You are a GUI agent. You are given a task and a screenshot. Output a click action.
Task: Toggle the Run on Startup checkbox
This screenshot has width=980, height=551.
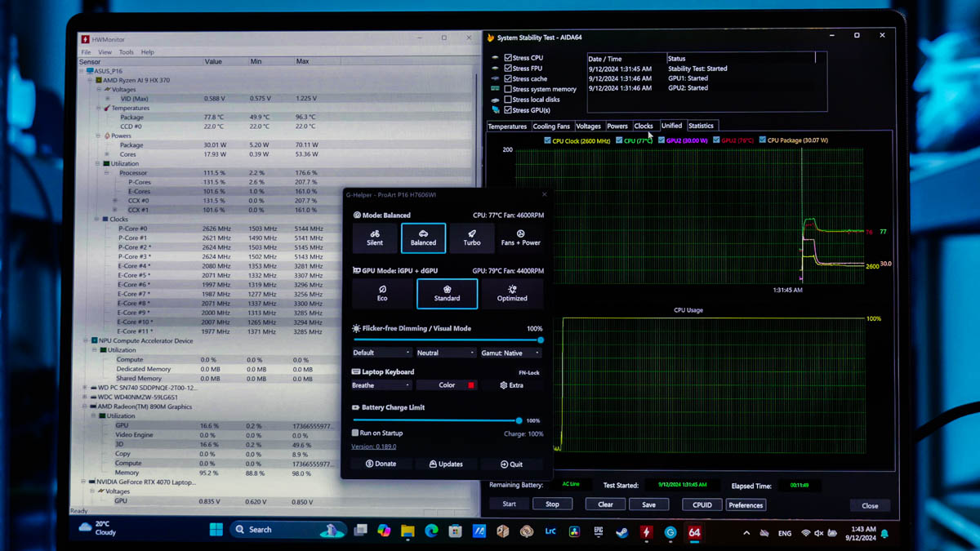[355, 433]
